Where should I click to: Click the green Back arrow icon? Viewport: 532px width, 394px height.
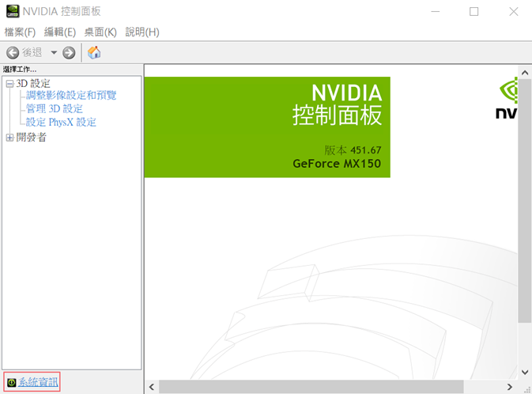[x=13, y=53]
